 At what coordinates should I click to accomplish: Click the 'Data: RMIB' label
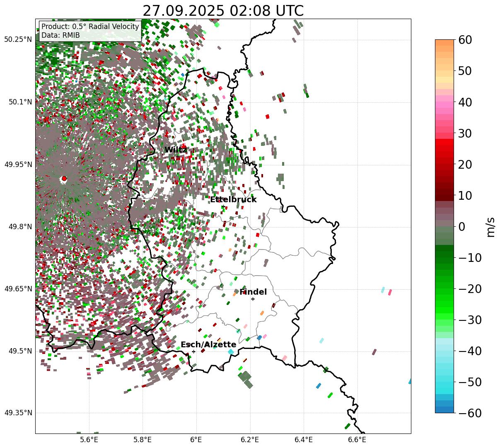pos(60,35)
